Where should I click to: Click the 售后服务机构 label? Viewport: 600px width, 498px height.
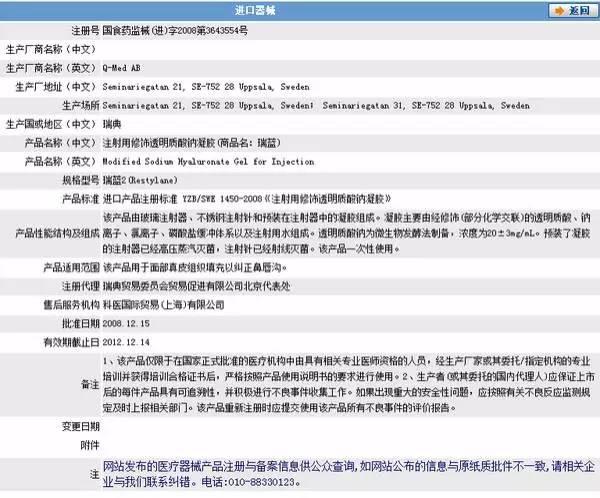72,305
